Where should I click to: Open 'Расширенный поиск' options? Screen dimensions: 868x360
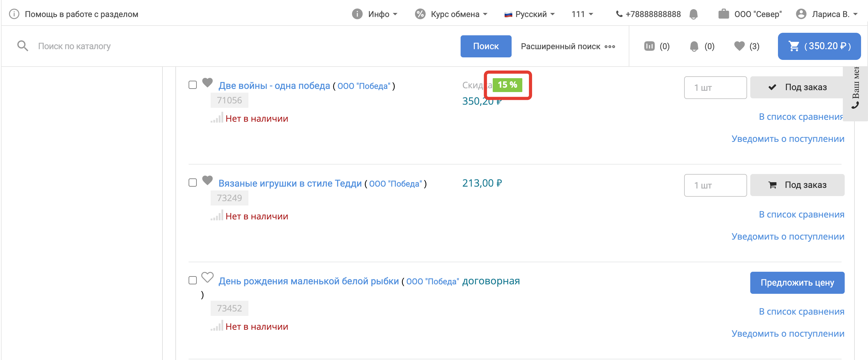coord(568,47)
